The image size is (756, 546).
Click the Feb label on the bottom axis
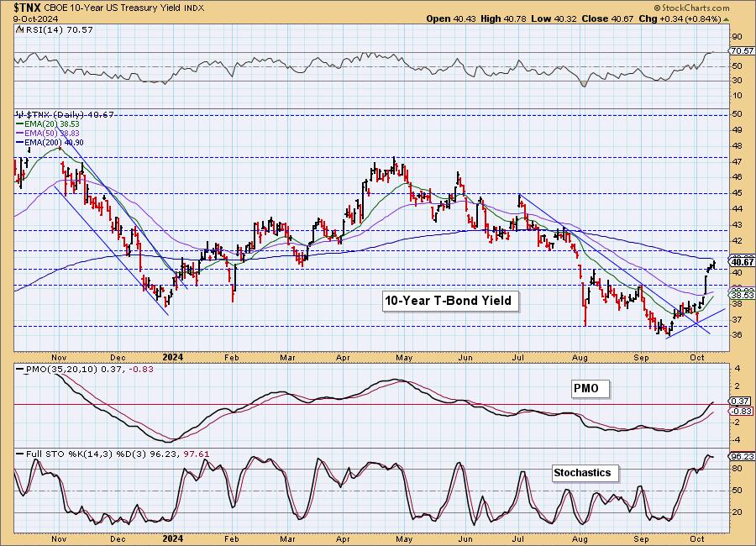pos(232,538)
